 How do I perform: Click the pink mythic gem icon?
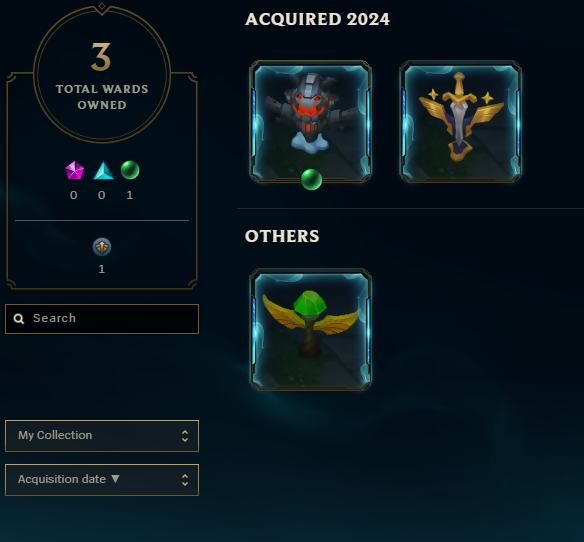click(74, 170)
